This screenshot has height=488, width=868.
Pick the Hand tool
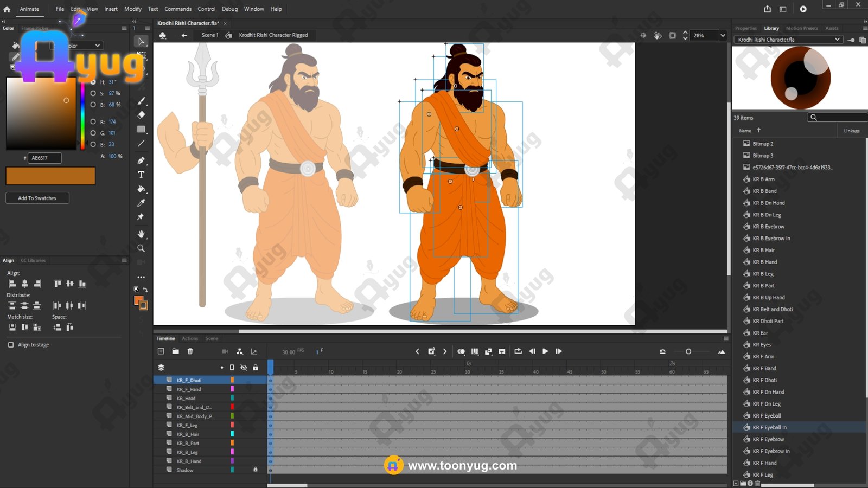(x=141, y=234)
